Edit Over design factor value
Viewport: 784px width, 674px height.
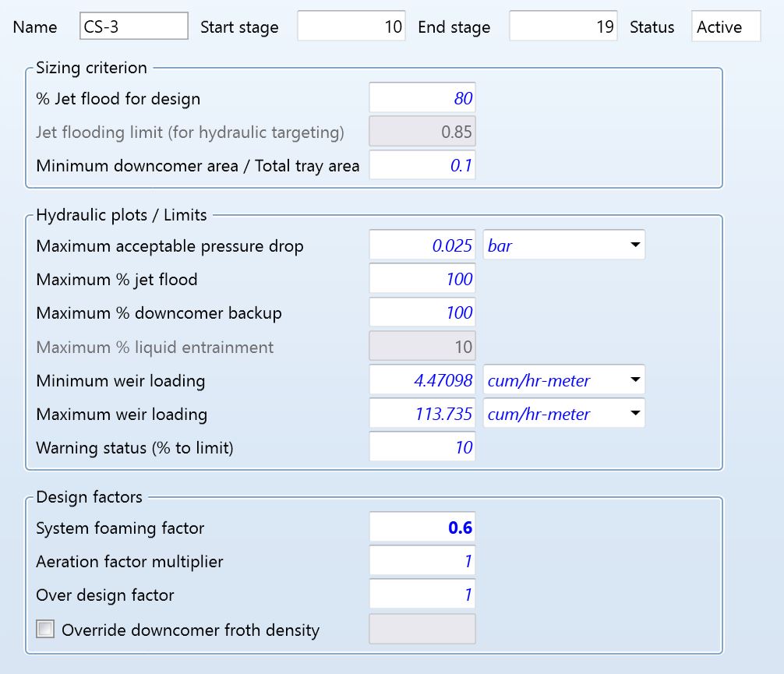pyautogui.click(x=422, y=595)
